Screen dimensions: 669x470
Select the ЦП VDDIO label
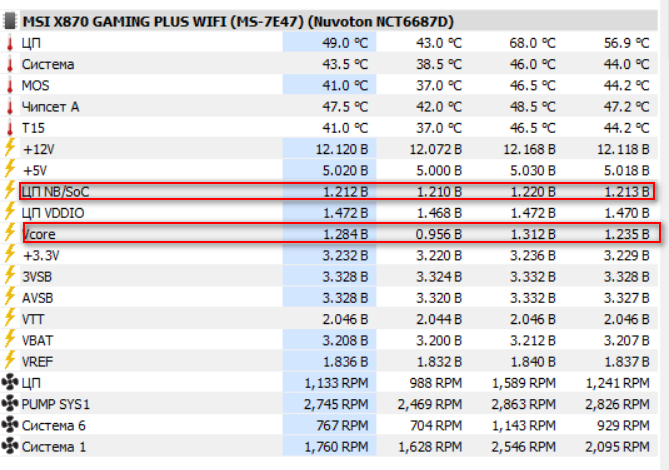point(53,213)
